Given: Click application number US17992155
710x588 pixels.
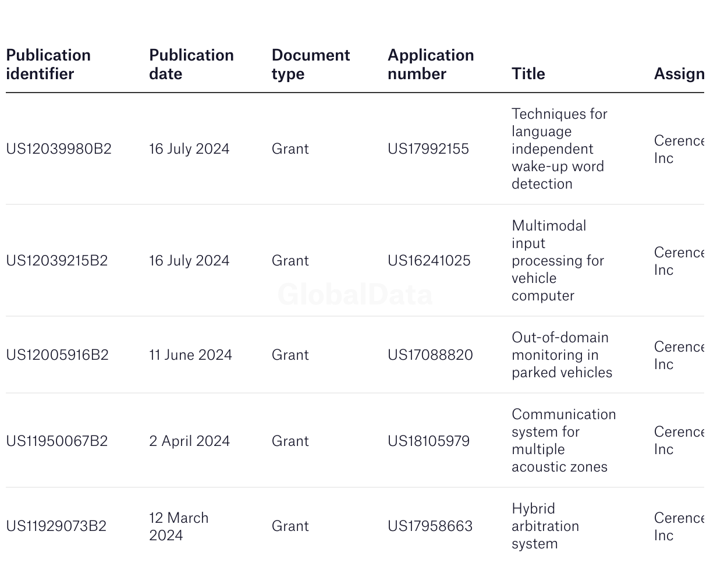Looking at the screenshot, I should point(428,148).
